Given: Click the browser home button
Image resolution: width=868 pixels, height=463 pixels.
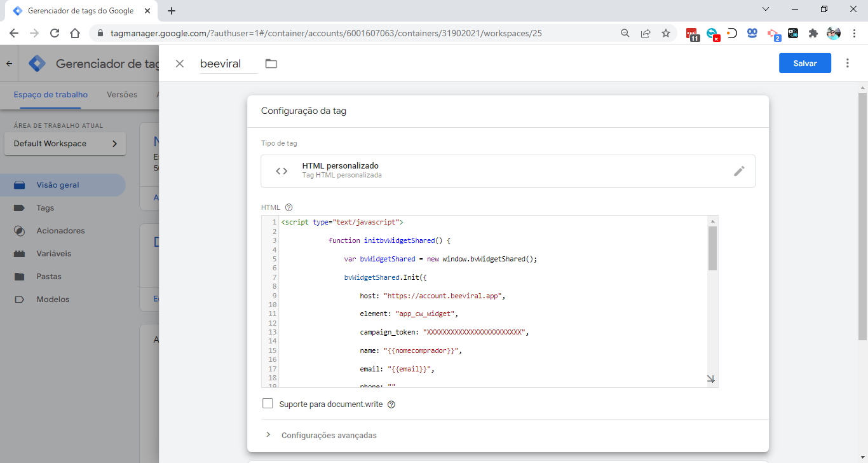Looking at the screenshot, I should [75, 33].
